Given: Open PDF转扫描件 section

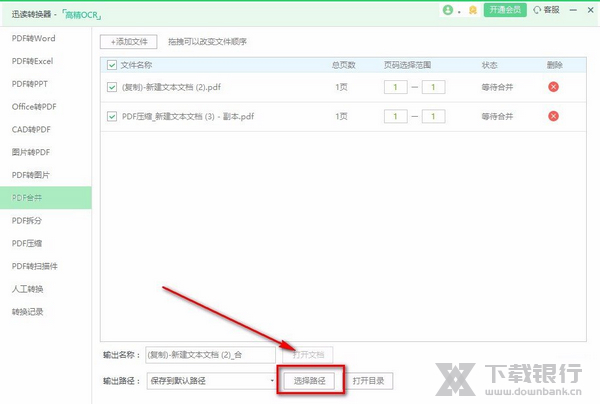Looking at the screenshot, I should pyautogui.click(x=35, y=266).
